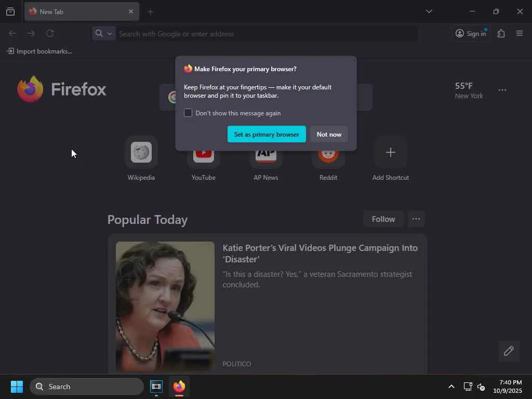Open the Extensions puzzle icon

[501, 33]
